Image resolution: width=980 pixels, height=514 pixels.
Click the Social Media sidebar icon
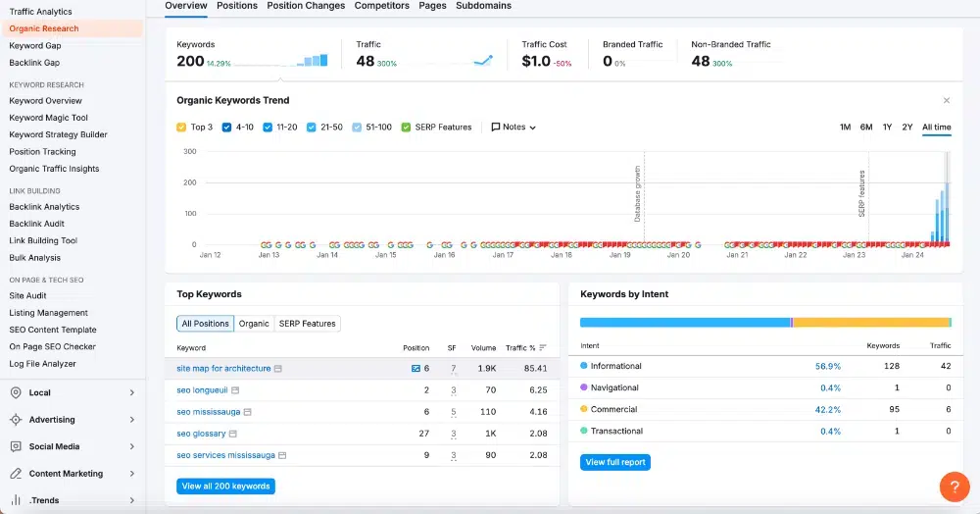16,446
